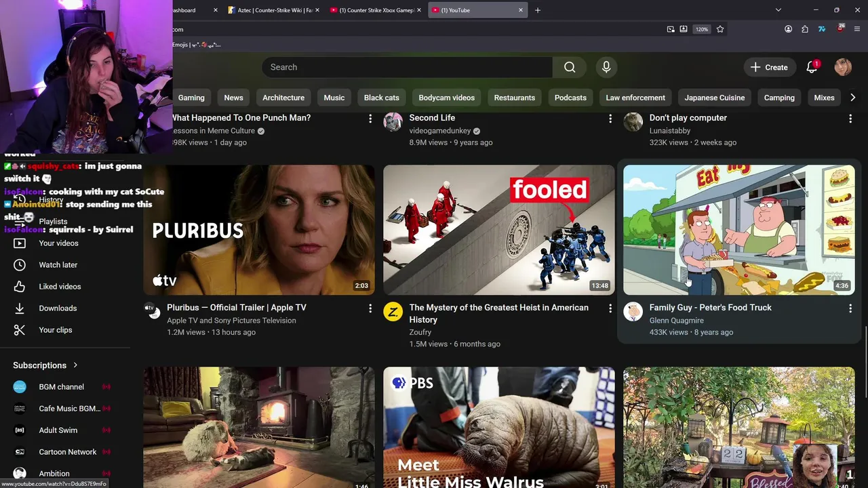Open a new browser tab
The image size is (868, 488).
(x=538, y=10)
